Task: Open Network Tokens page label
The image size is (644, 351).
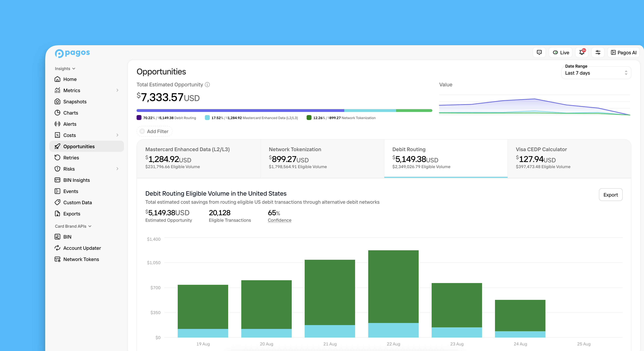Action: click(81, 259)
